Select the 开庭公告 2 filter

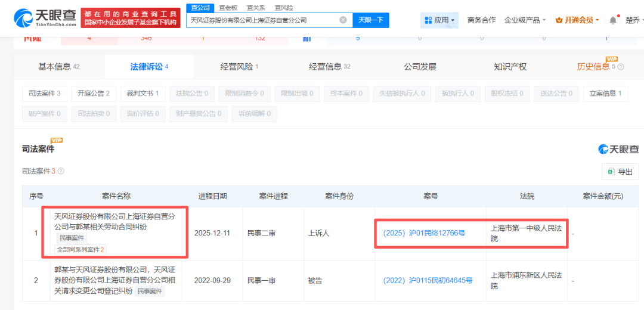(93, 93)
